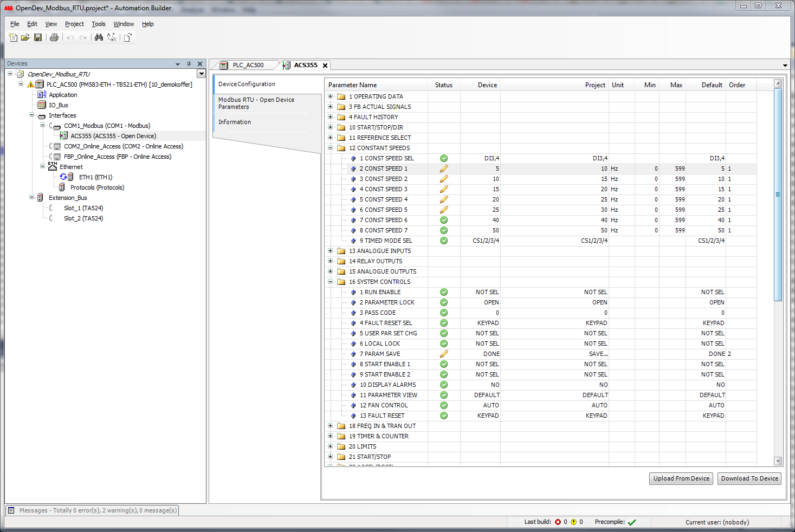Click the Replace A-to-B toolbar icon
This screenshot has height=532, width=795.
(x=112, y=37)
